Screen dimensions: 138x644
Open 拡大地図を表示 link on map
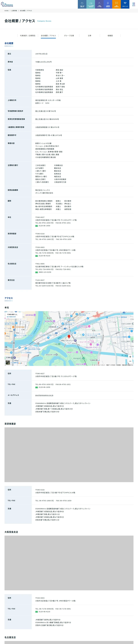click(11, 317)
